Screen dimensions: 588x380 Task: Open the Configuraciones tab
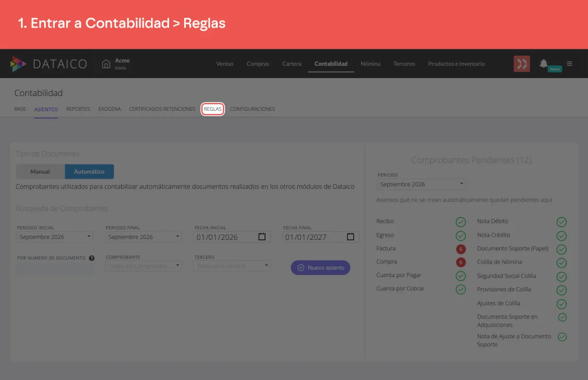pos(252,109)
